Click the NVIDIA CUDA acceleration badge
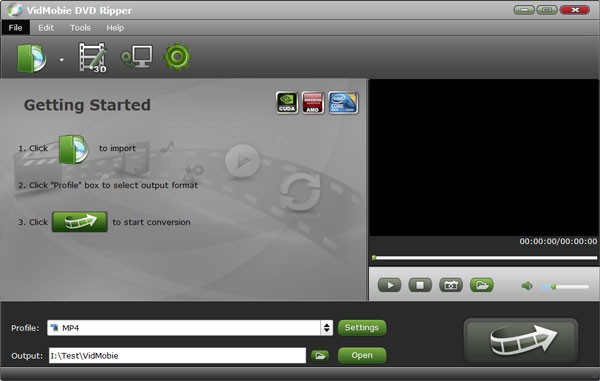Image resolution: width=600 pixels, height=381 pixels. [x=287, y=103]
